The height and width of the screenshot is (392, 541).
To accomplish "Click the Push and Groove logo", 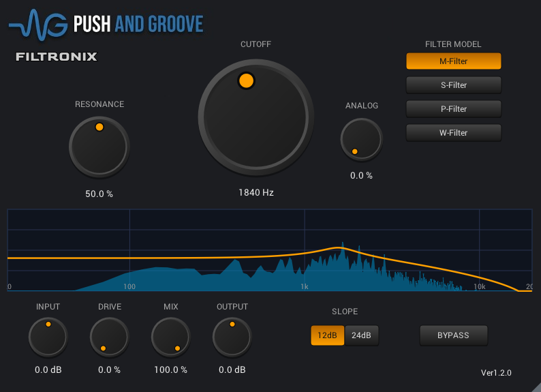I will click(106, 24).
